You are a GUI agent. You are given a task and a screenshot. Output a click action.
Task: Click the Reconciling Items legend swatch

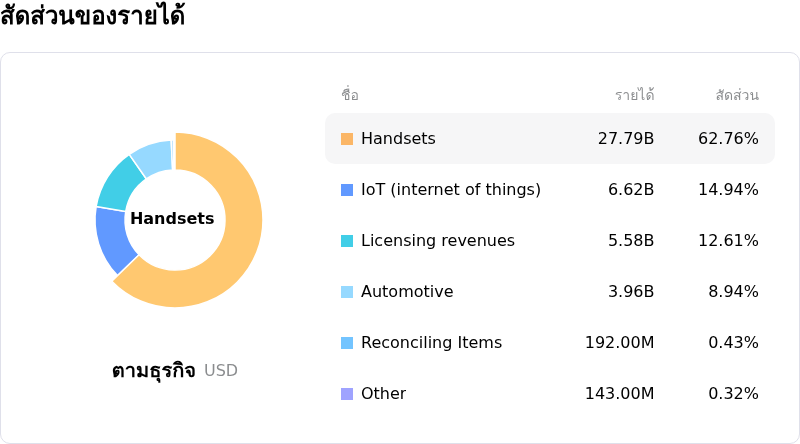point(347,343)
